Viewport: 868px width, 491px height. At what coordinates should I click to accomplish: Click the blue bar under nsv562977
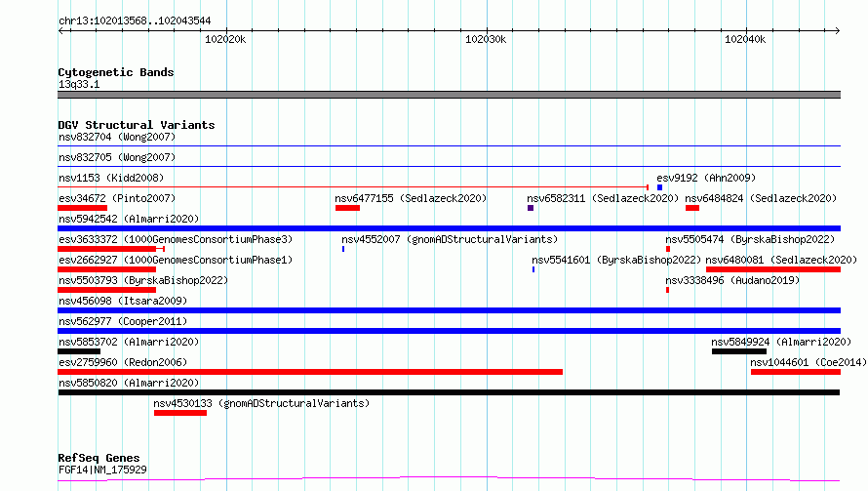click(x=449, y=331)
